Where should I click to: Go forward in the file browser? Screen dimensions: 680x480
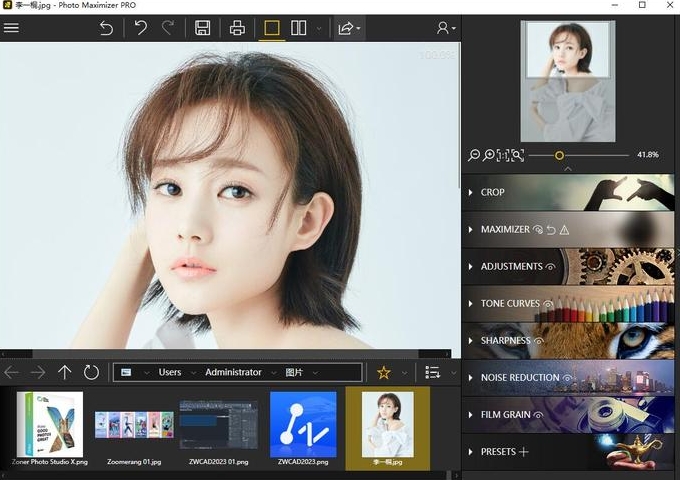tap(38, 372)
